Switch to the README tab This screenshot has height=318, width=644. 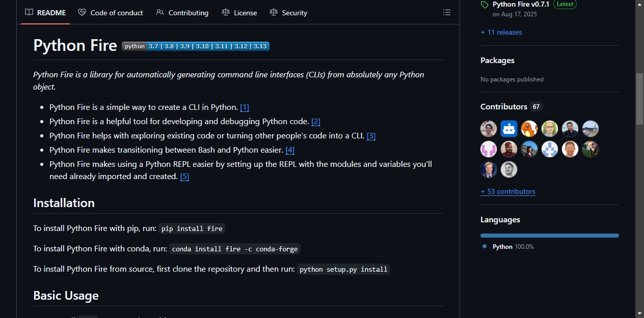(x=45, y=12)
